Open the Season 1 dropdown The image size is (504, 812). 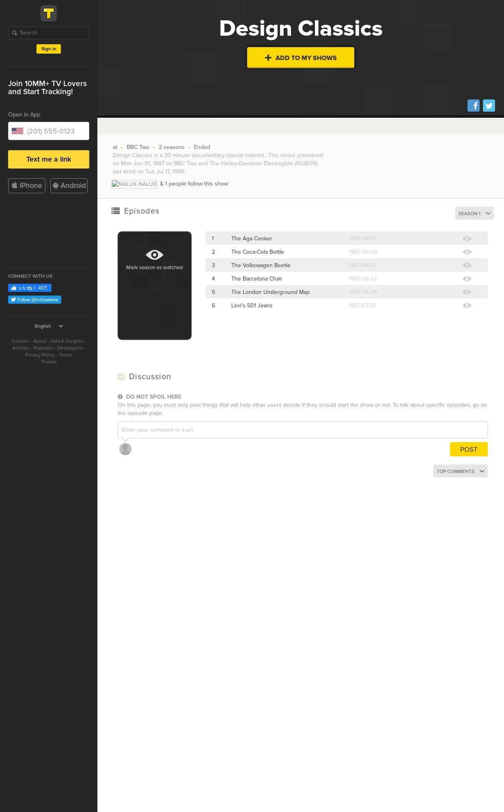click(x=474, y=214)
